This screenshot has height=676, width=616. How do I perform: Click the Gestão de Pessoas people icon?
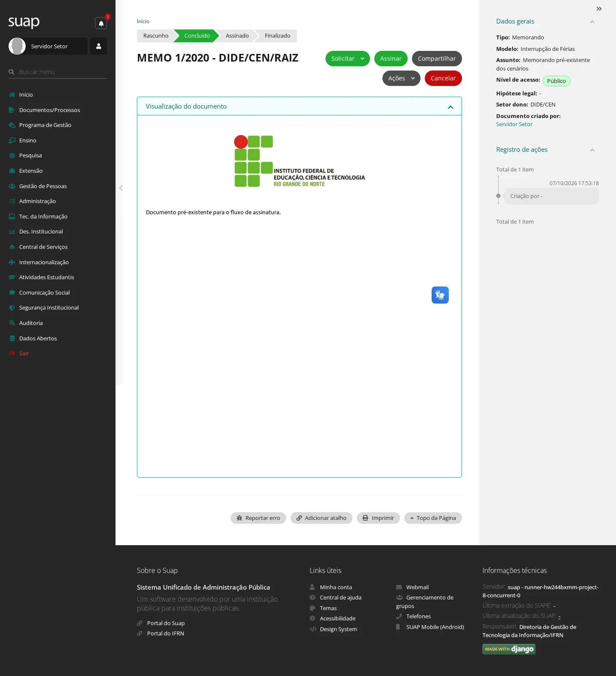(x=12, y=186)
